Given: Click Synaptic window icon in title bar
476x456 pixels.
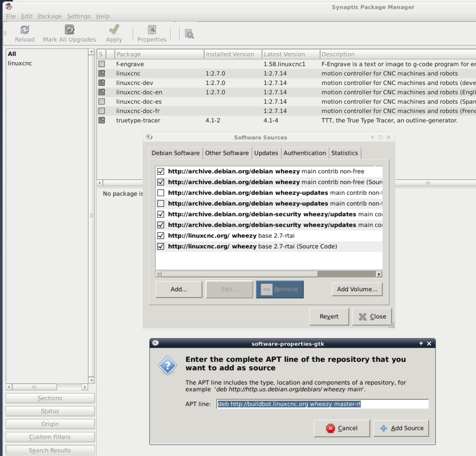Looking at the screenshot, I should tap(9, 6).
